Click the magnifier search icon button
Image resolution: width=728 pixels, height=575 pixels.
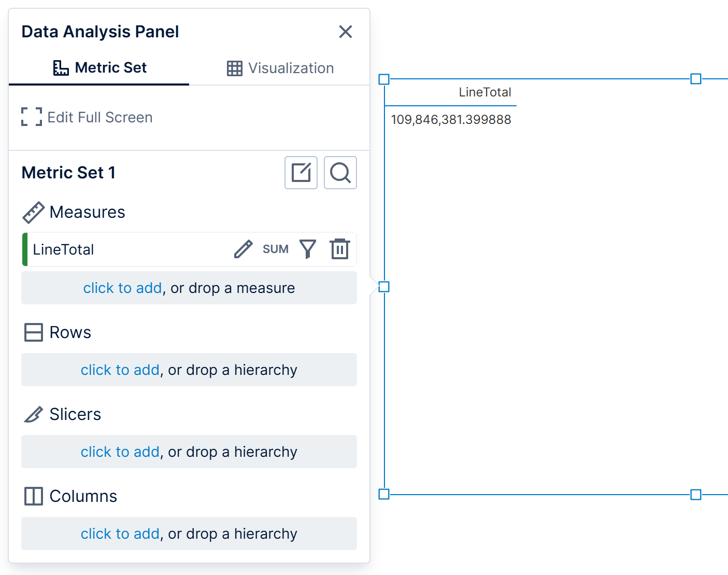[x=340, y=173]
